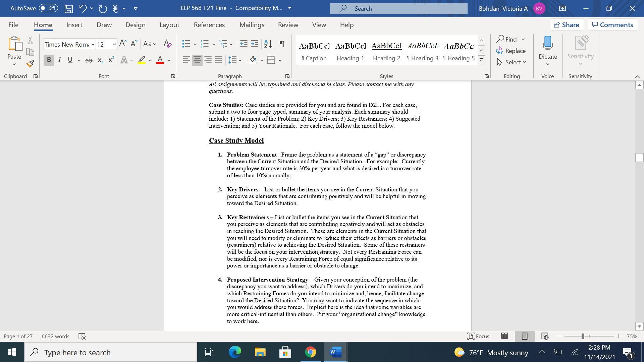Open the Paste options dropdown arrow
The image size is (644, 362).
click(14, 64)
